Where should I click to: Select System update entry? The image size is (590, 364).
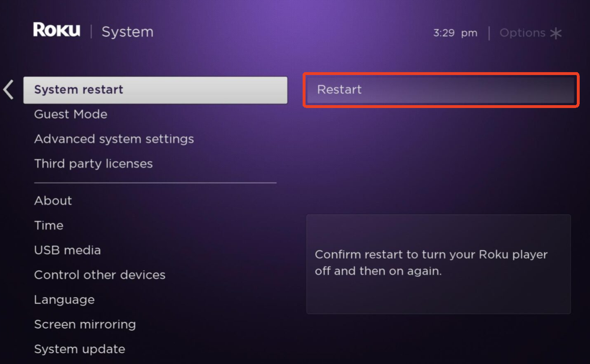[x=80, y=349]
